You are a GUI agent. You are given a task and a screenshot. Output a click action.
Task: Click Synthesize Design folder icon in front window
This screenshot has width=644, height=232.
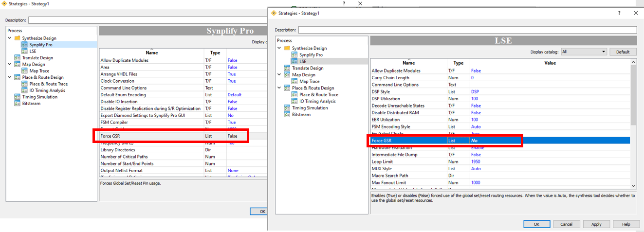[287, 48]
